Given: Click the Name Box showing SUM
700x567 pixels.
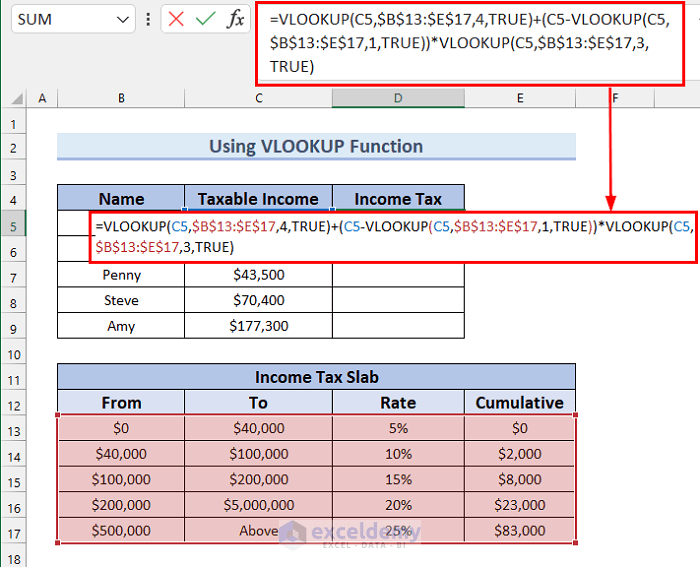Looking at the screenshot, I should click(x=73, y=19).
